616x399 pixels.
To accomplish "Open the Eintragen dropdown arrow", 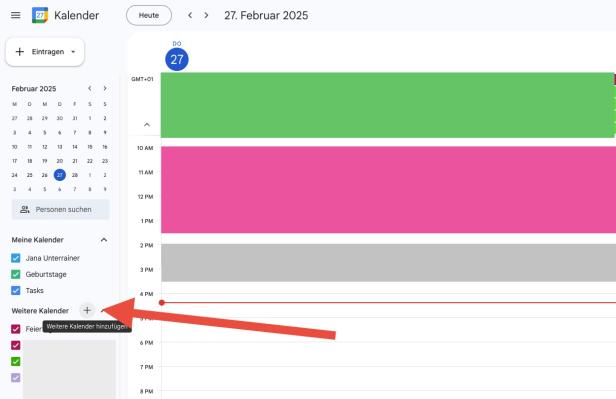I will point(73,52).
